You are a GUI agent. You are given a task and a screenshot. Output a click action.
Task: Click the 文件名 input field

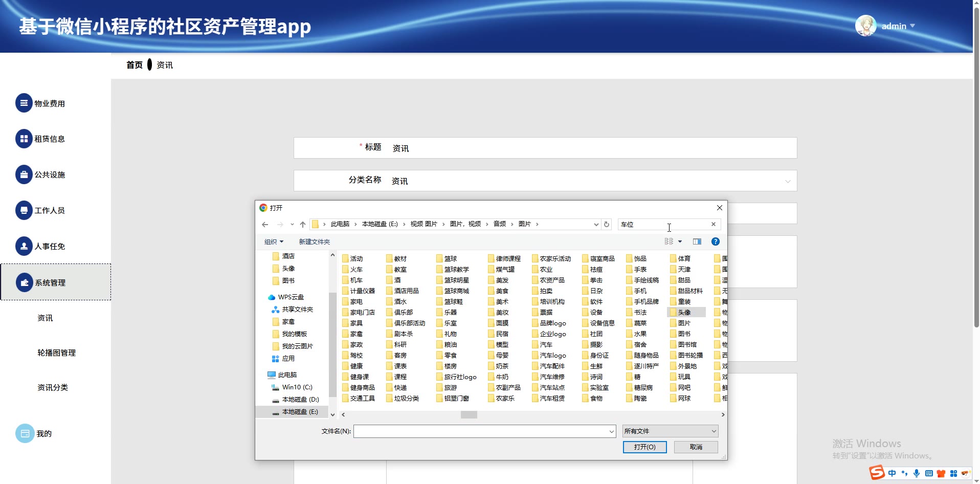coord(481,431)
